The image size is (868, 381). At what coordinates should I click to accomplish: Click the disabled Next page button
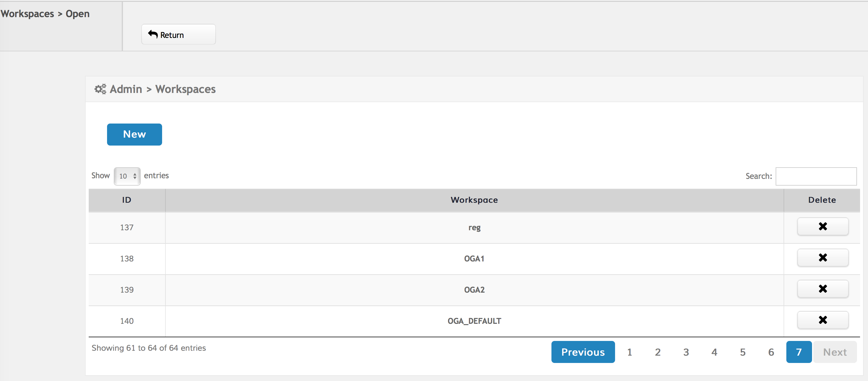pyautogui.click(x=834, y=352)
